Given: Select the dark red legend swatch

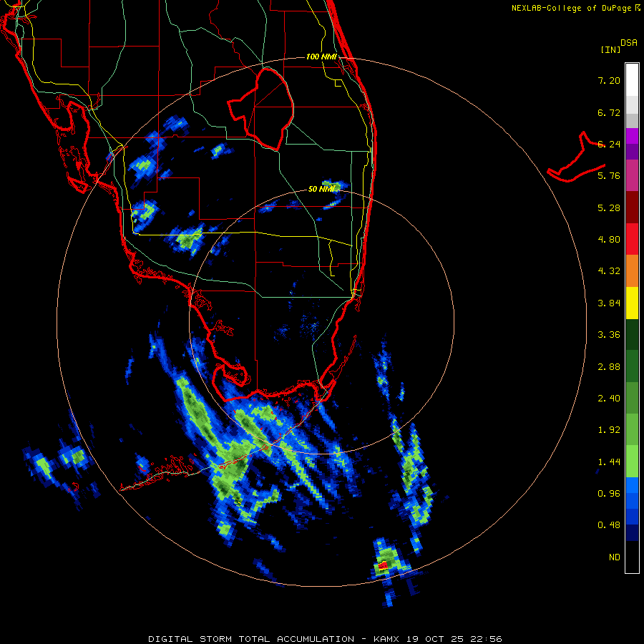Looking at the screenshot, I should point(632,208).
